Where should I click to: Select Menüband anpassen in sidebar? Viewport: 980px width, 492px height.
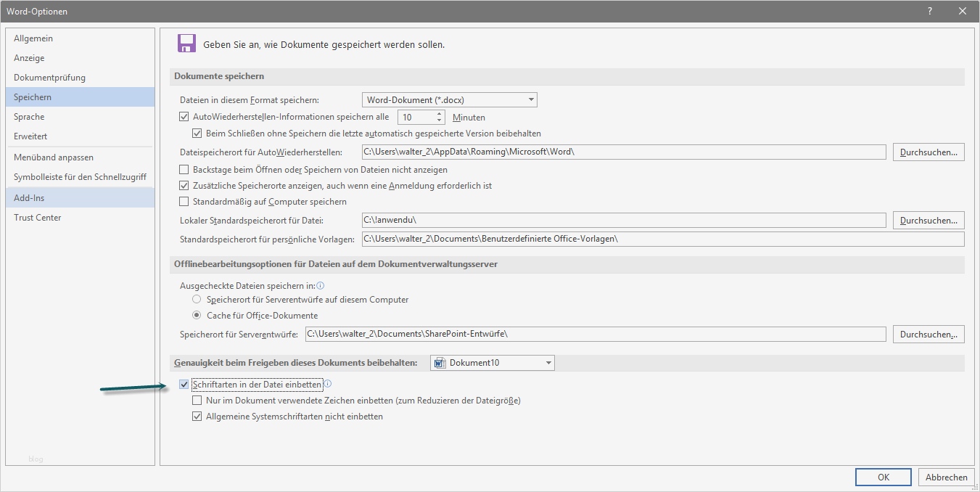click(x=54, y=157)
